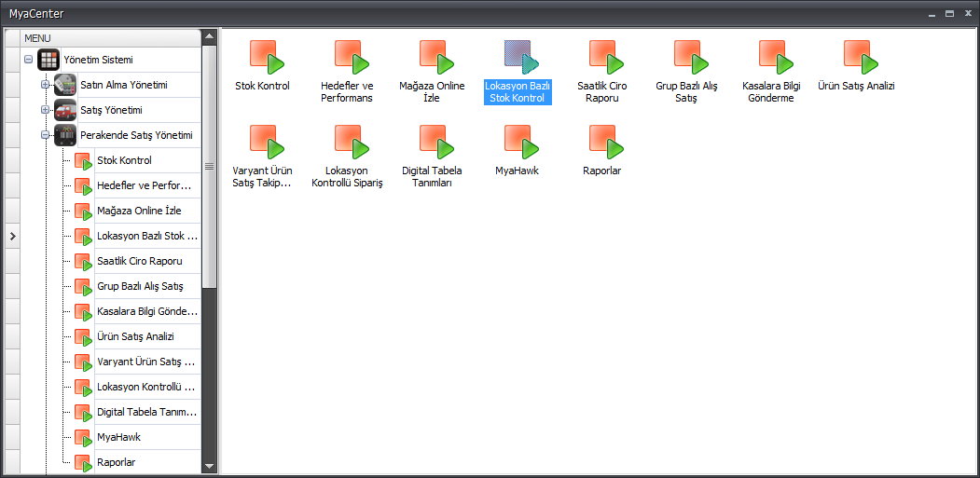This screenshot has height=478, width=980.
Task: Select Perakende Satış Yönetimi tree entry
Action: click(x=136, y=135)
